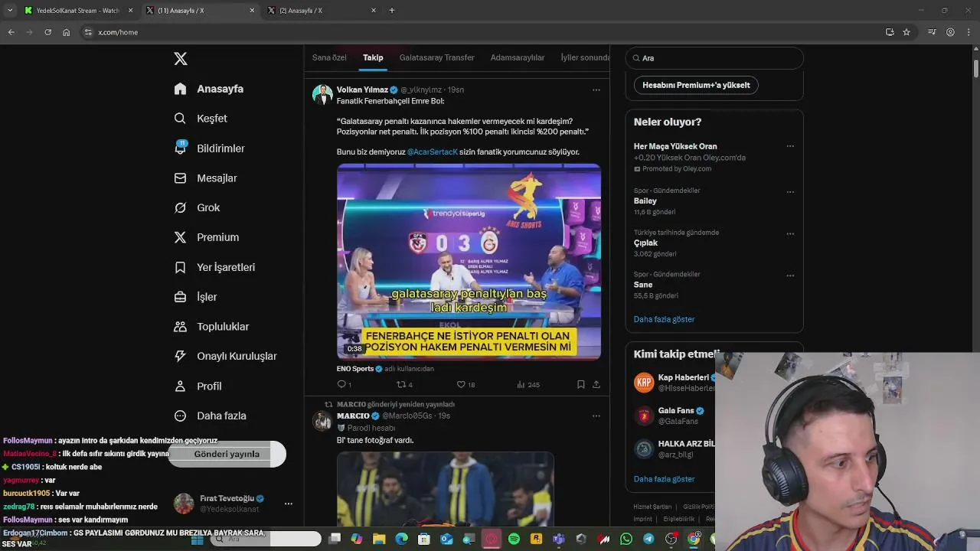Open ENO Sports source link
The width and height of the screenshot is (980, 551).
coord(355,369)
